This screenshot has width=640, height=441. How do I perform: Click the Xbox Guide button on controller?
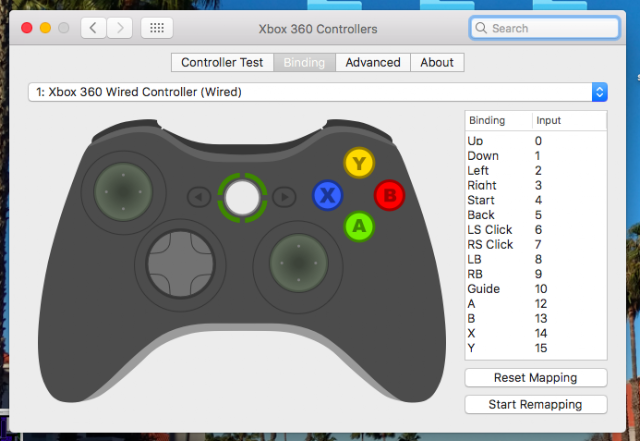coord(242,198)
